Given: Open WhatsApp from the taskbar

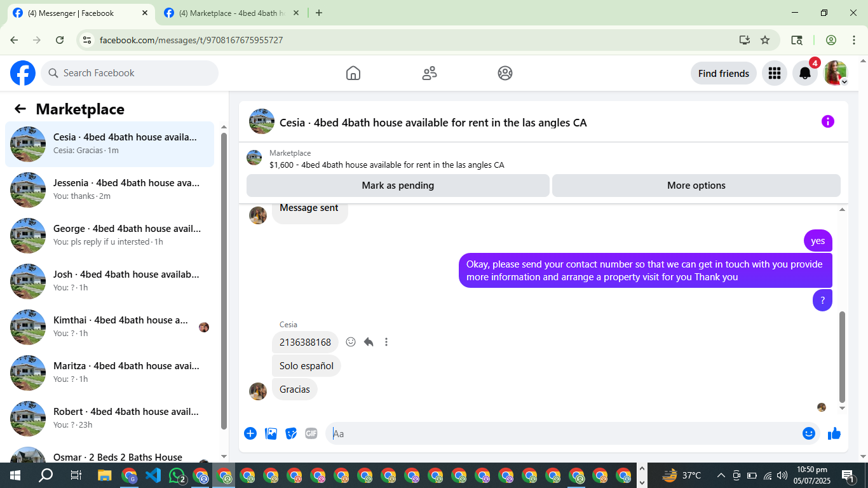Looking at the screenshot, I should (x=177, y=475).
